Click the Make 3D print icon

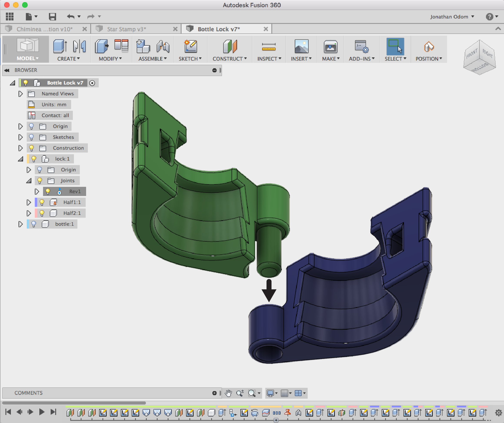coord(330,46)
